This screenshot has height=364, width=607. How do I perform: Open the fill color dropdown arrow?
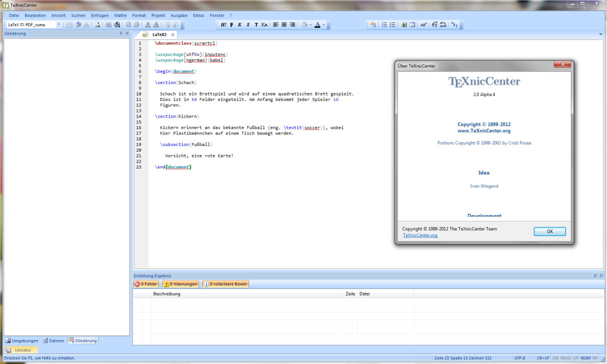click(x=310, y=24)
